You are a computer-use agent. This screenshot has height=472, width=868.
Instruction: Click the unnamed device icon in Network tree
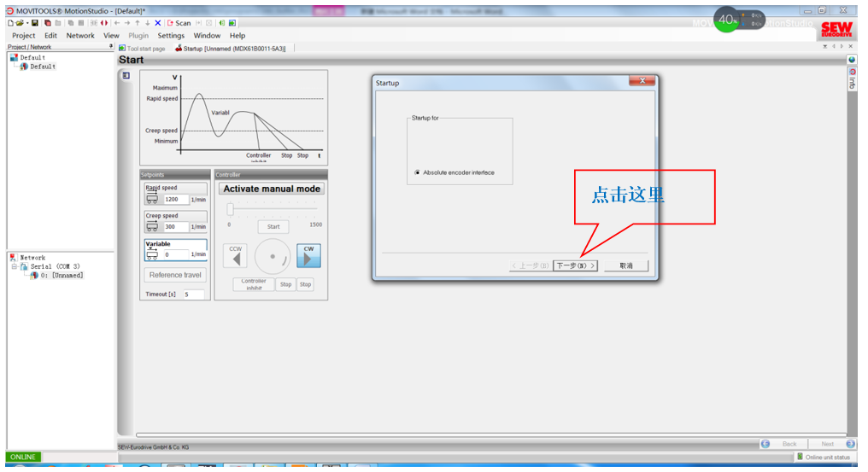(x=34, y=276)
